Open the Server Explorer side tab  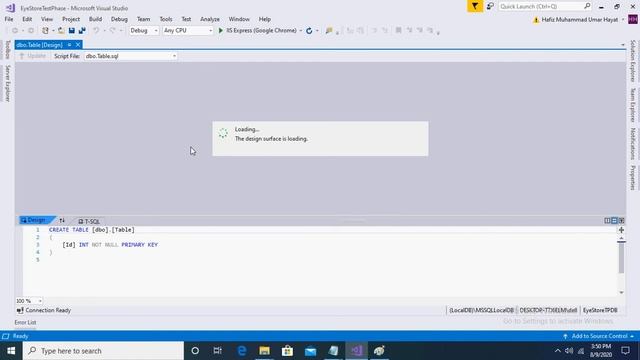(7, 83)
